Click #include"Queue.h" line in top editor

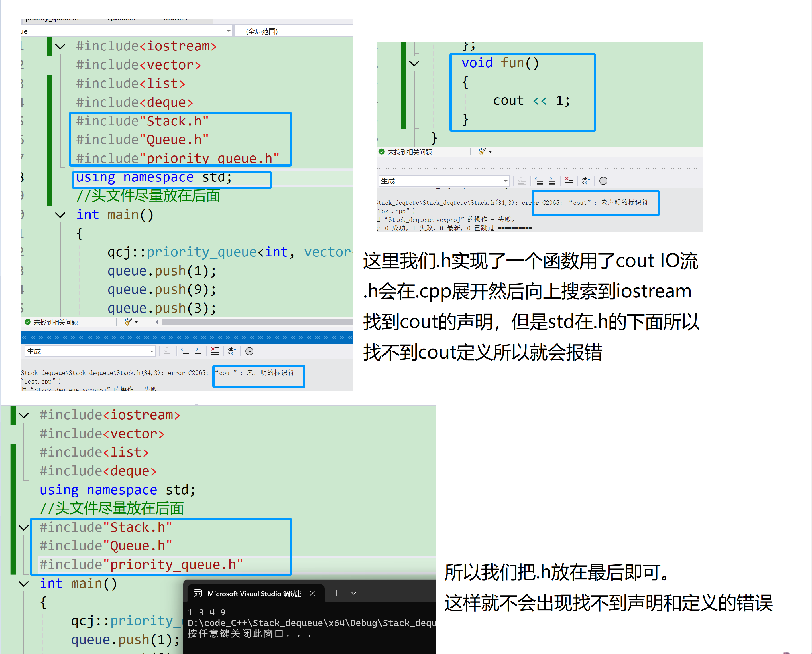pyautogui.click(x=142, y=139)
